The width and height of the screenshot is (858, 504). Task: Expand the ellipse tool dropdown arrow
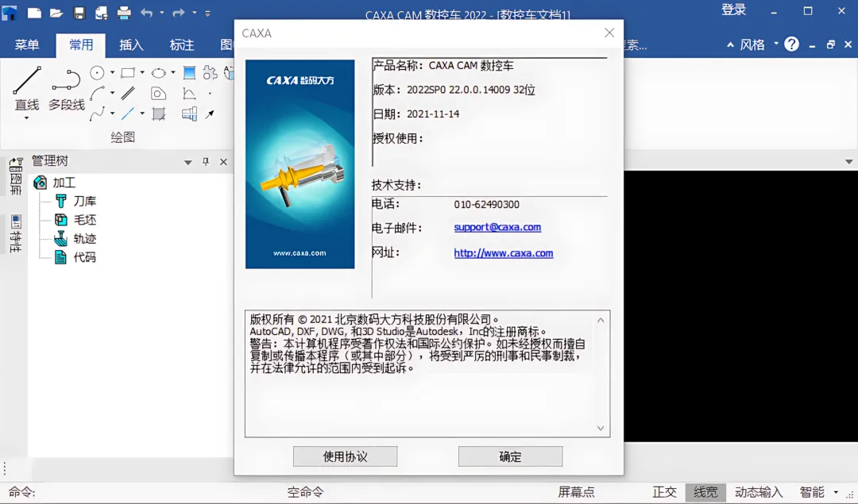click(173, 73)
